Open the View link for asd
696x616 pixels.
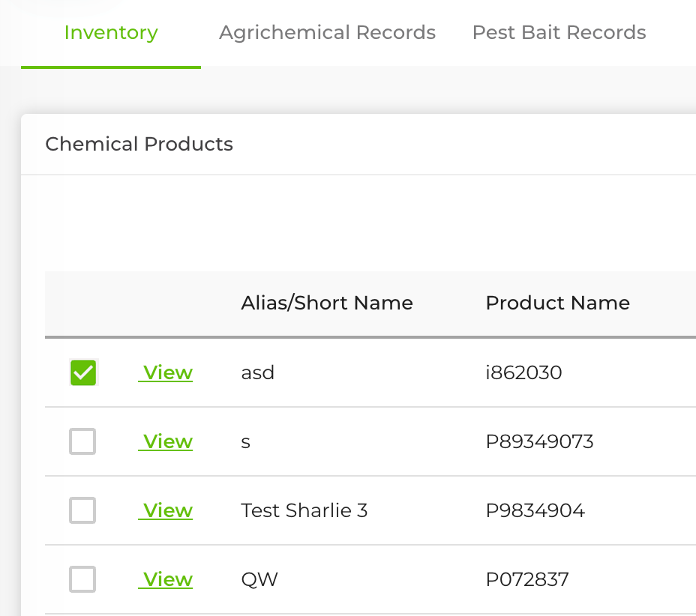(167, 372)
